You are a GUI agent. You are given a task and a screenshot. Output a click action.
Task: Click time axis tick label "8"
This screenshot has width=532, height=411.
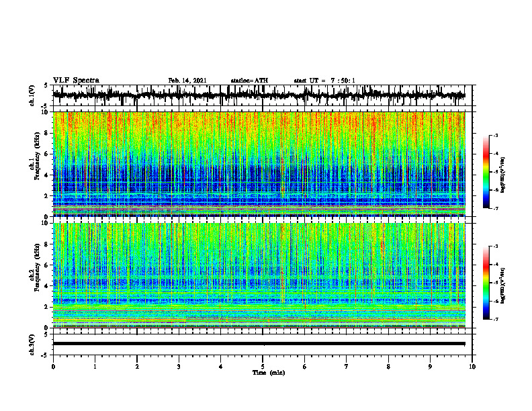pyautogui.click(x=388, y=367)
